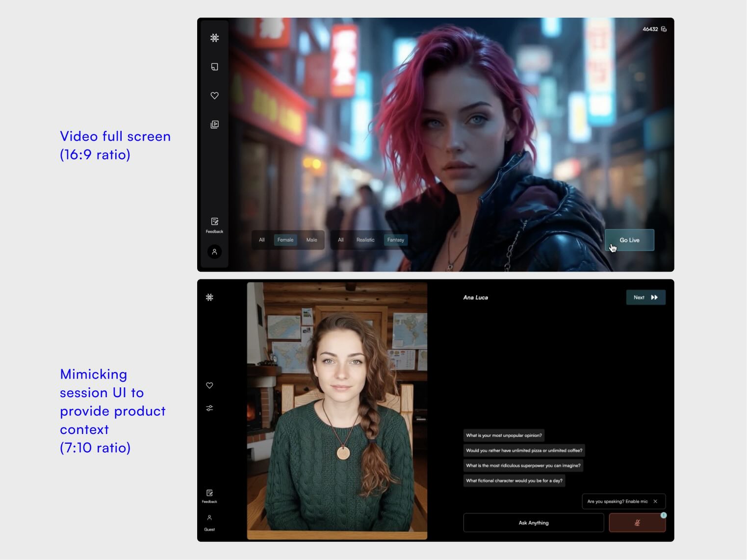This screenshot has height=560, width=747.
Task: Click the coins icon next to 46432
Action: 664,29
